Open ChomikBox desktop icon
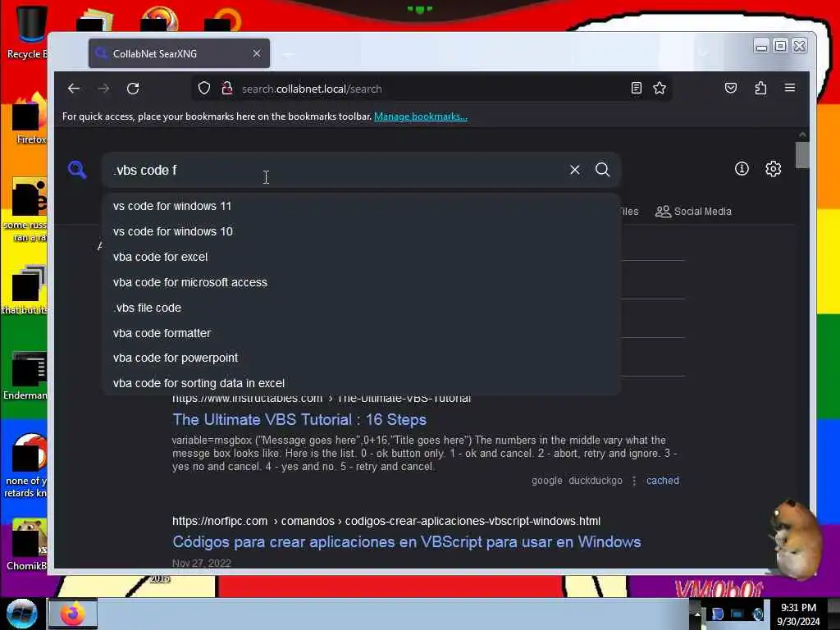The image size is (840, 630). tap(26, 544)
